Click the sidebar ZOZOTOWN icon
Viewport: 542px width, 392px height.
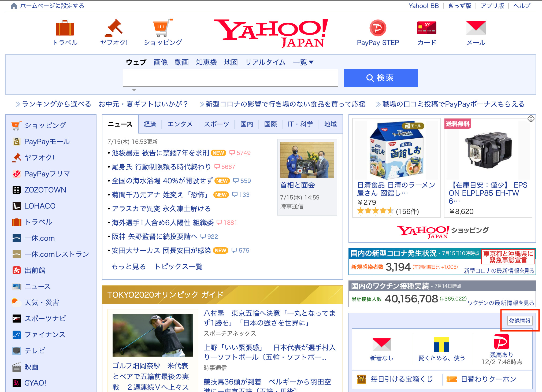click(16, 190)
